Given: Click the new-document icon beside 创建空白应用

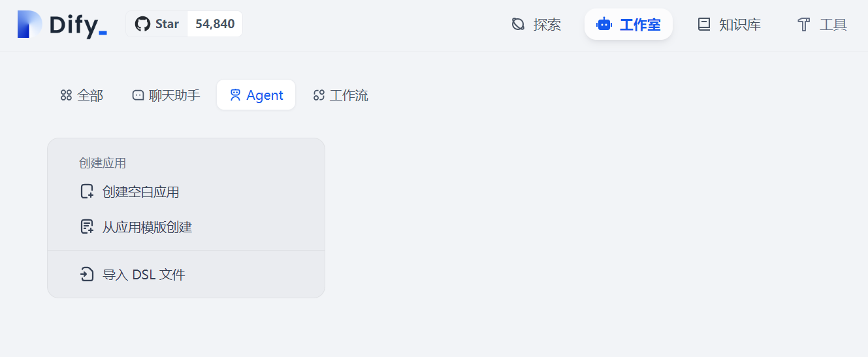Looking at the screenshot, I should [x=87, y=192].
